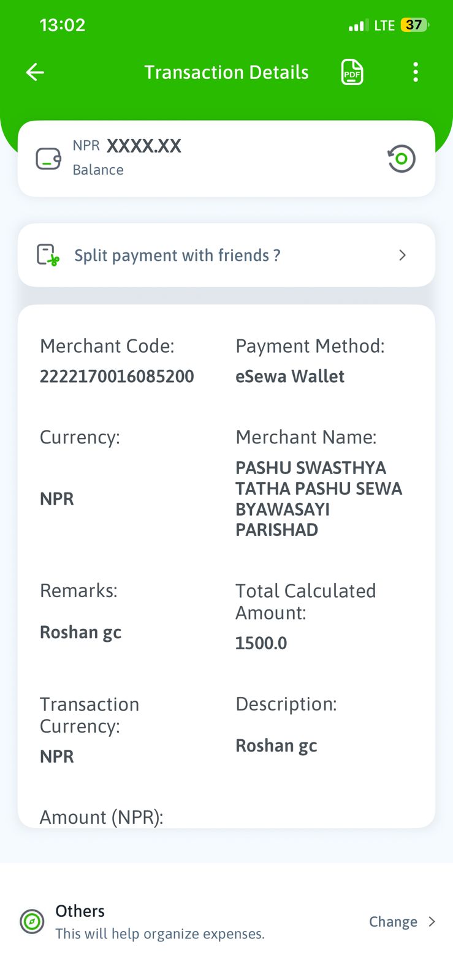Image resolution: width=453 pixels, height=980 pixels.
Task: Tap the wallet icon beside balance
Action: [48, 159]
